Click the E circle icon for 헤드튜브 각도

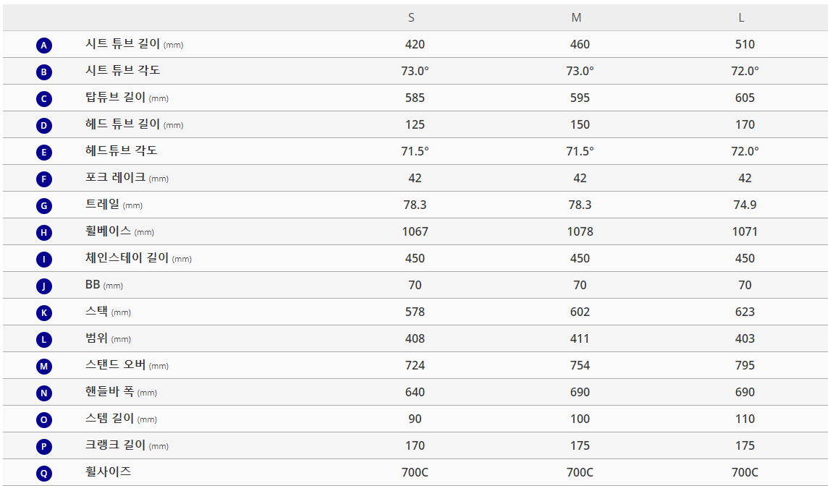tap(44, 153)
